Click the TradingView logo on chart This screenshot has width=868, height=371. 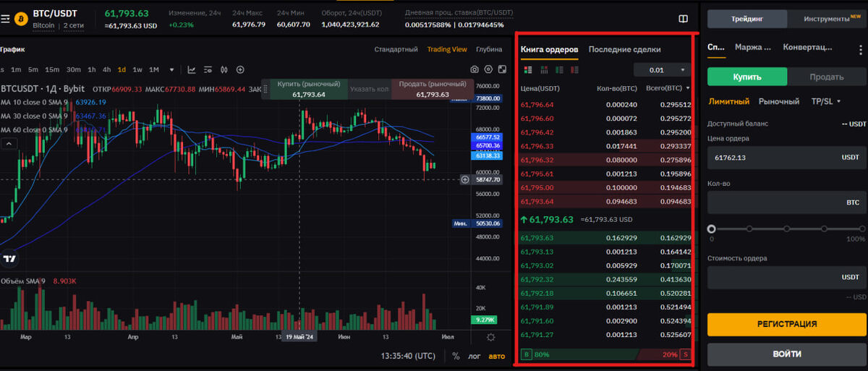(9, 258)
